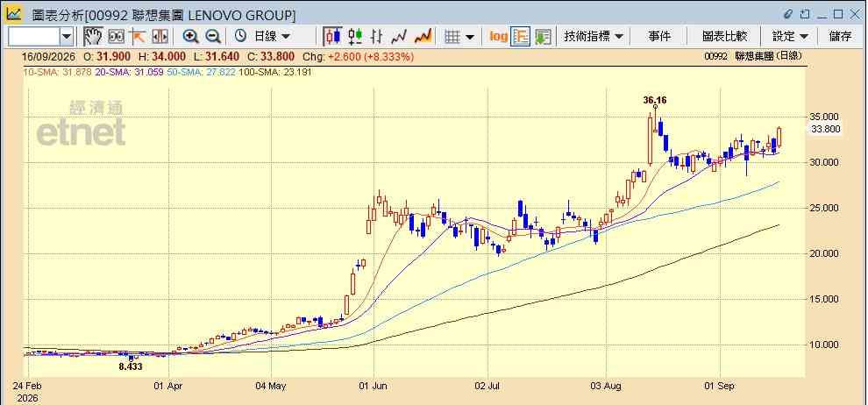Click the orange trend line drawing icon
This screenshot has width=868, height=405.
click(x=138, y=37)
